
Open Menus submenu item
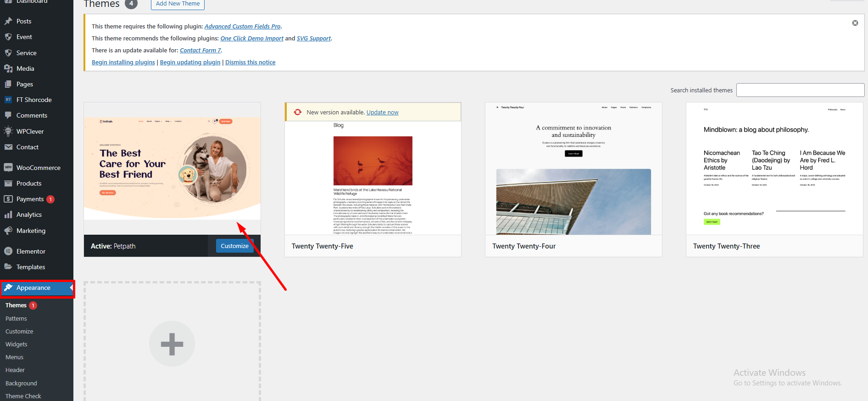14,357
